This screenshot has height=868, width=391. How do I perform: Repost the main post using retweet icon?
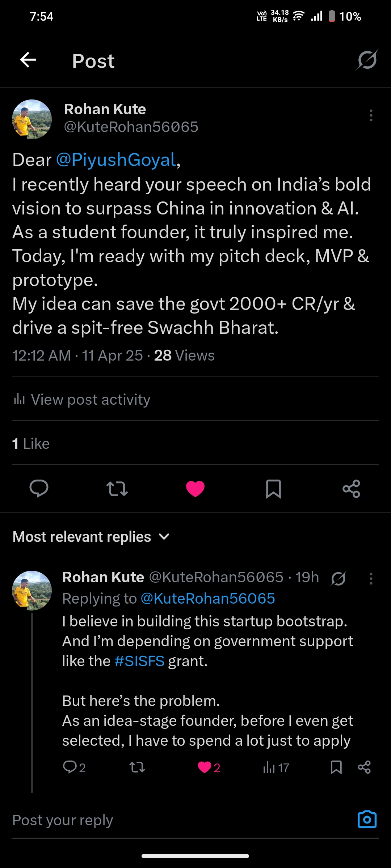(x=117, y=489)
